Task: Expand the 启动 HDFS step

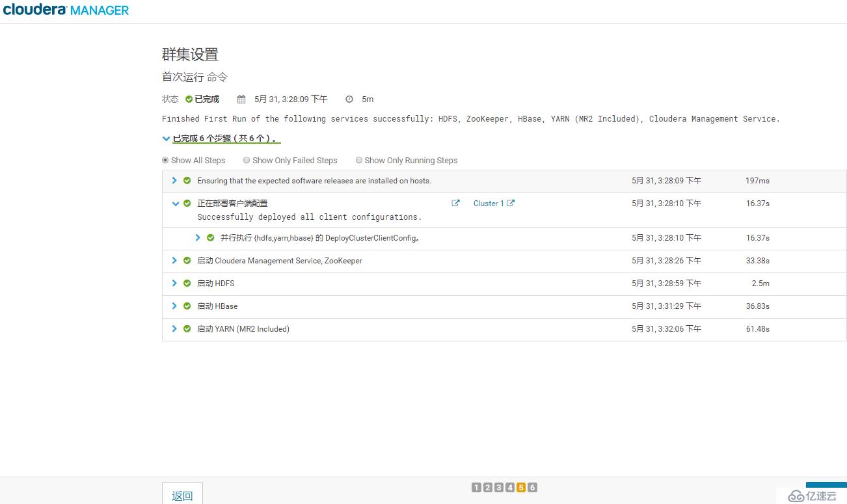Action: point(174,283)
